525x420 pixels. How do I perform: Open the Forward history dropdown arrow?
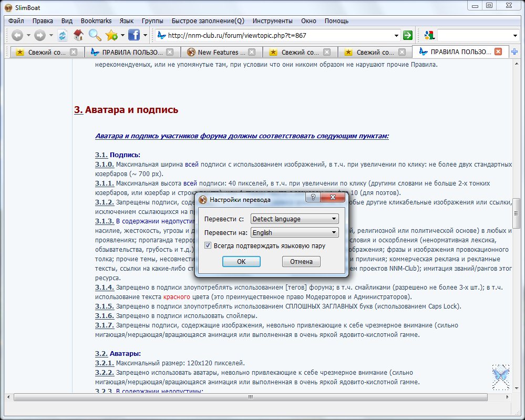[51, 35]
